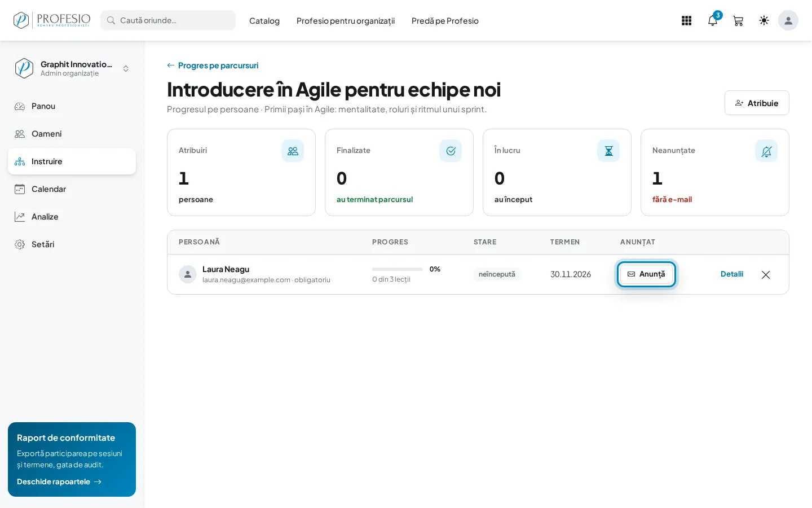The image size is (812, 508).
Task: Click the 'Laura Neagu' name
Action: (x=226, y=269)
